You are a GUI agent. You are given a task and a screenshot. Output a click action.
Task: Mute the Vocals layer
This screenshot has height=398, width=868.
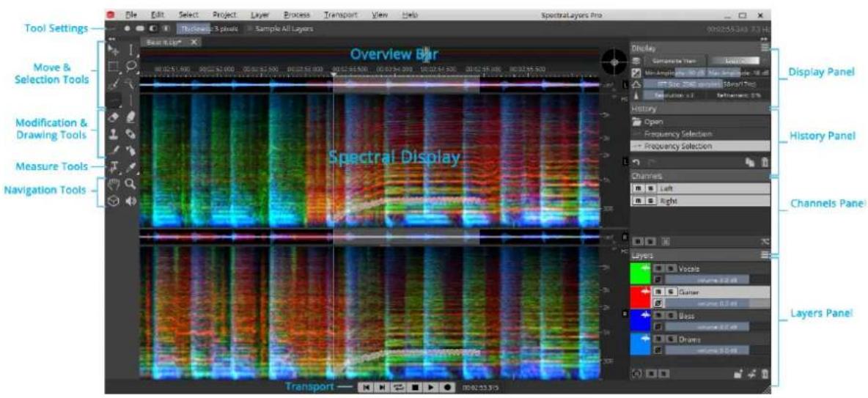tap(658, 268)
